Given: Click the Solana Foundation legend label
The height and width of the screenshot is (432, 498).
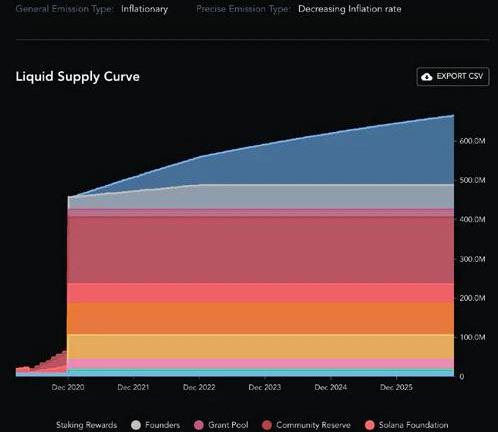Looking at the screenshot, I should point(413,425).
